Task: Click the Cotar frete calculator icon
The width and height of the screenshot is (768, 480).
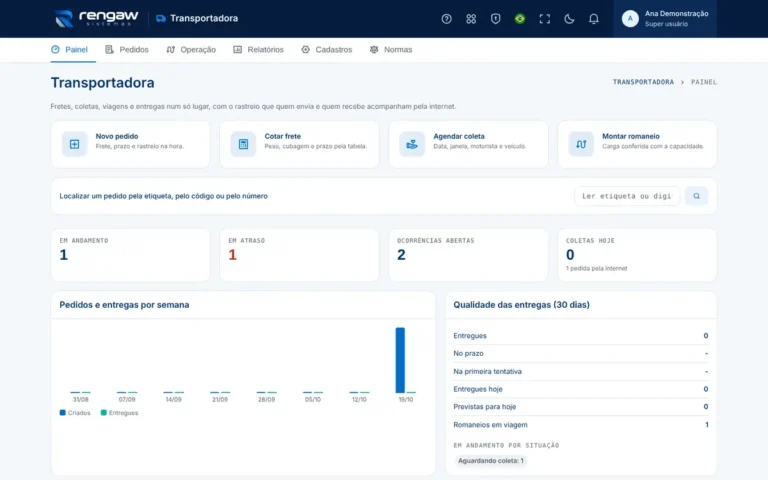Action: pyautogui.click(x=243, y=144)
